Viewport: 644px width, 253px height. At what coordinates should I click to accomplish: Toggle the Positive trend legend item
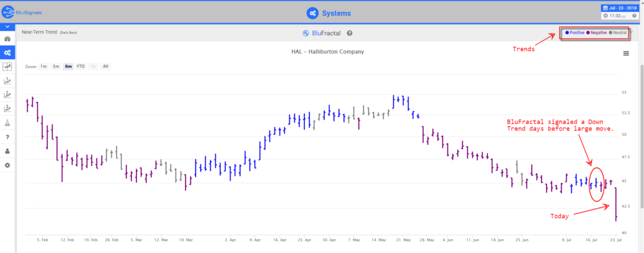[x=575, y=33]
